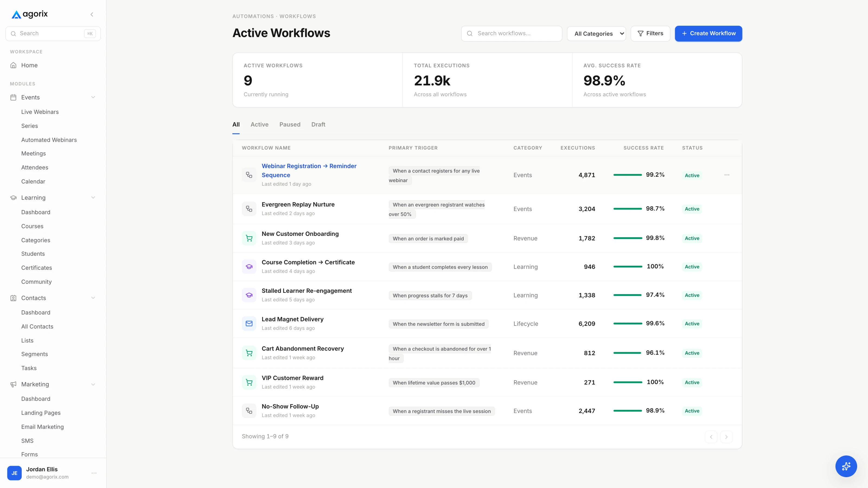
Task: Collapse the Events module section
Action: pyautogui.click(x=93, y=97)
